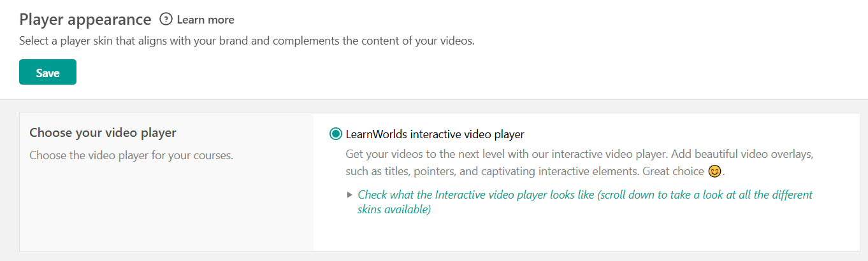
Task: Click 'Get your videos to the next level' text
Action: click(580, 163)
